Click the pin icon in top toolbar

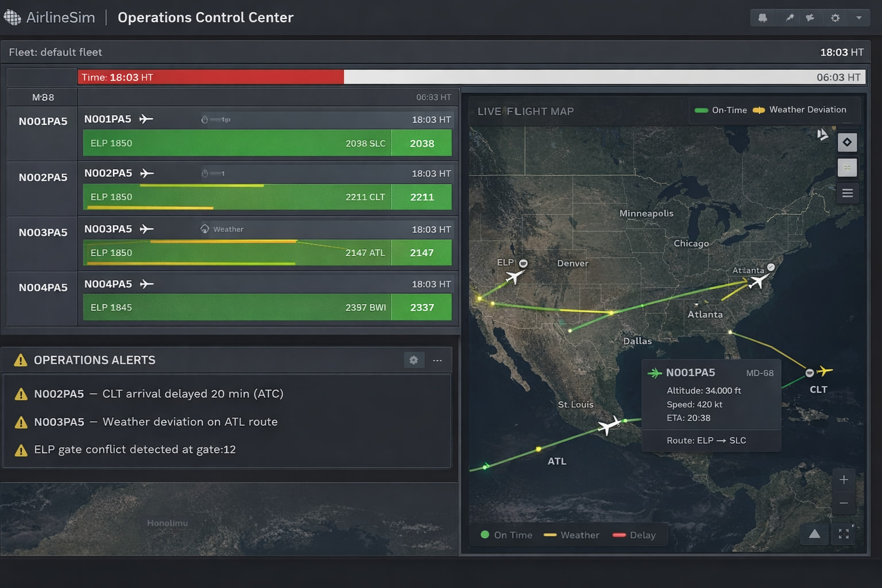(x=790, y=18)
